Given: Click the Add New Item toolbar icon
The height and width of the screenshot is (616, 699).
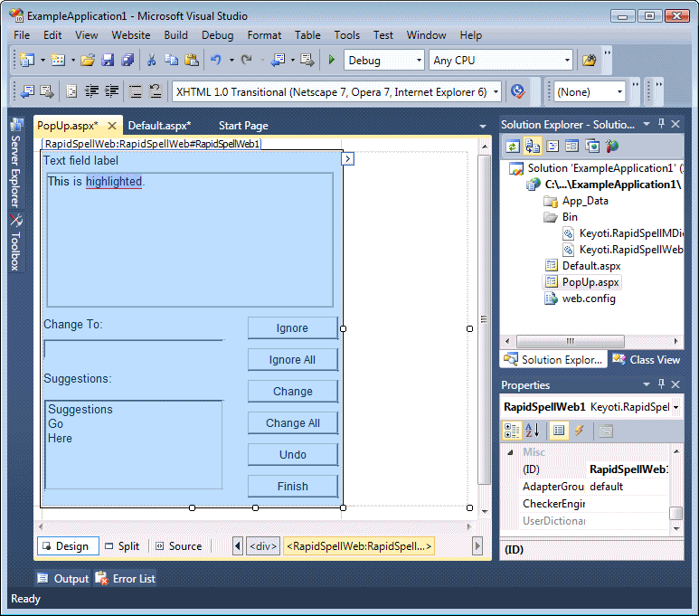Looking at the screenshot, I should point(58,60).
